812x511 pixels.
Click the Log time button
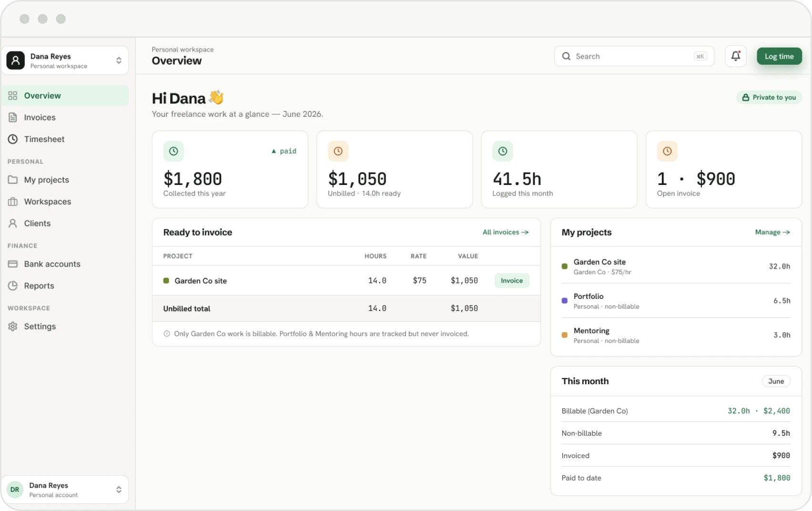point(779,56)
